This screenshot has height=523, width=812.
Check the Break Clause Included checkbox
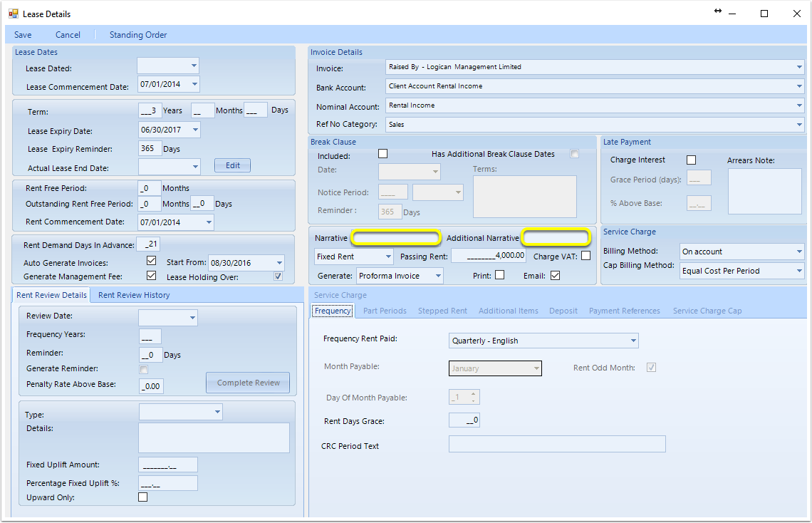pyautogui.click(x=382, y=154)
